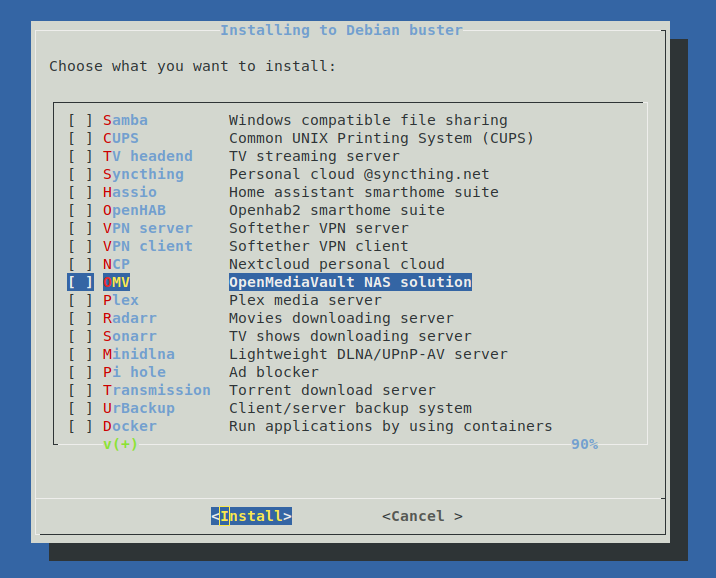716x578 pixels.
Task: Tick the UrBackup checkbox
Action: click(80, 409)
